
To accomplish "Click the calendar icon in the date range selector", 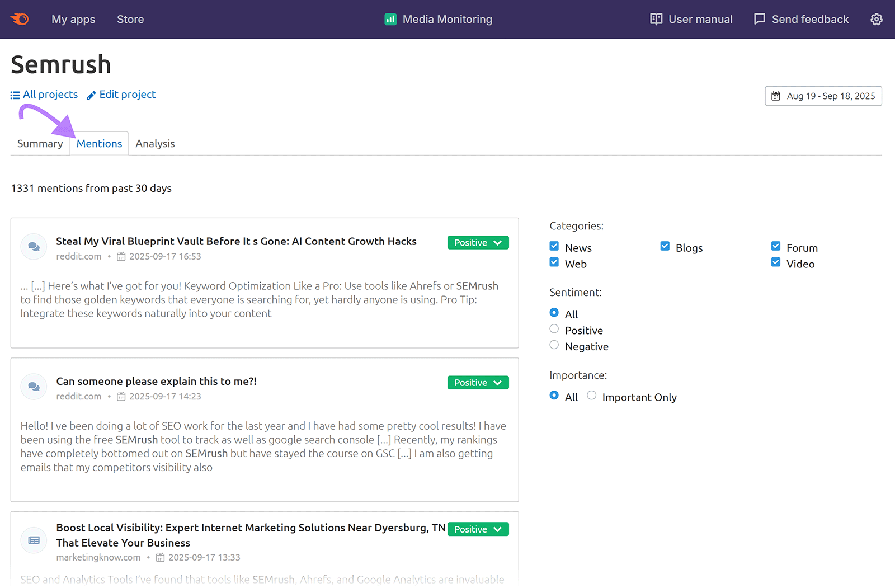I will 776,96.
